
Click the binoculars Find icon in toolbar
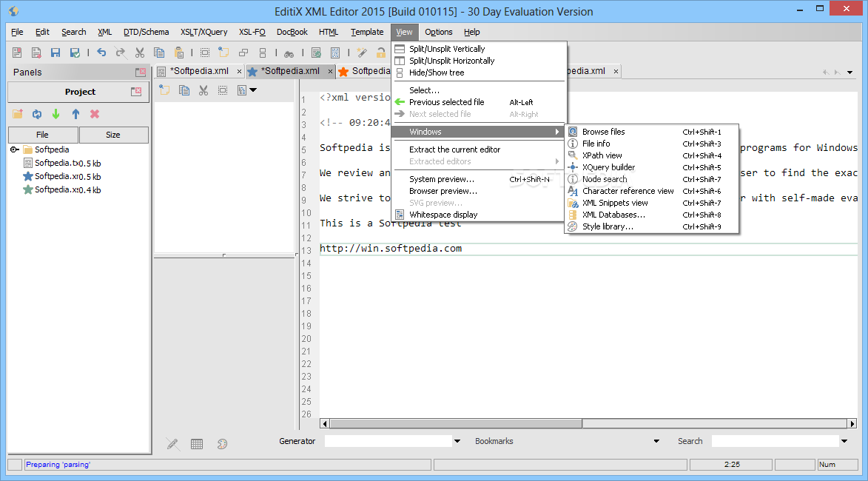pyautogui.click(x=289, y=54)
